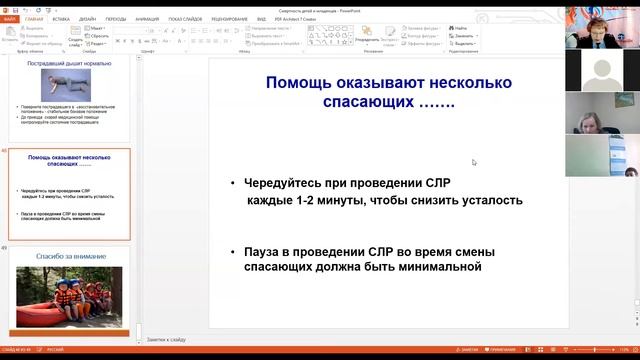Switch to the Вставка ribbon tab
The height and width of the screenshot is (360, 640).
[x=61, y=19]
